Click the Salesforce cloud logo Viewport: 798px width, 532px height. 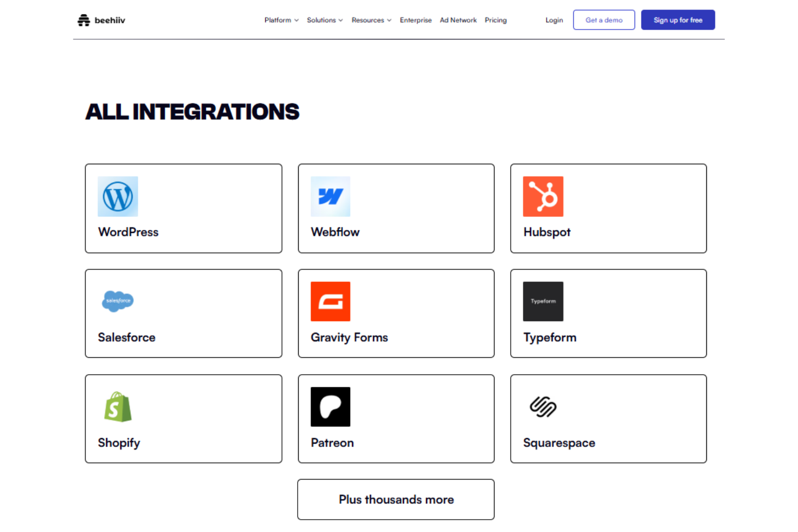(x=118, y=301)
